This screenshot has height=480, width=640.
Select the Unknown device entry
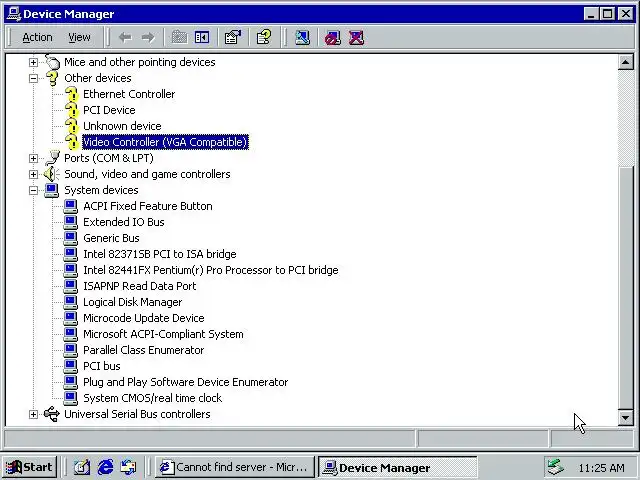click(x=122, y=126)
